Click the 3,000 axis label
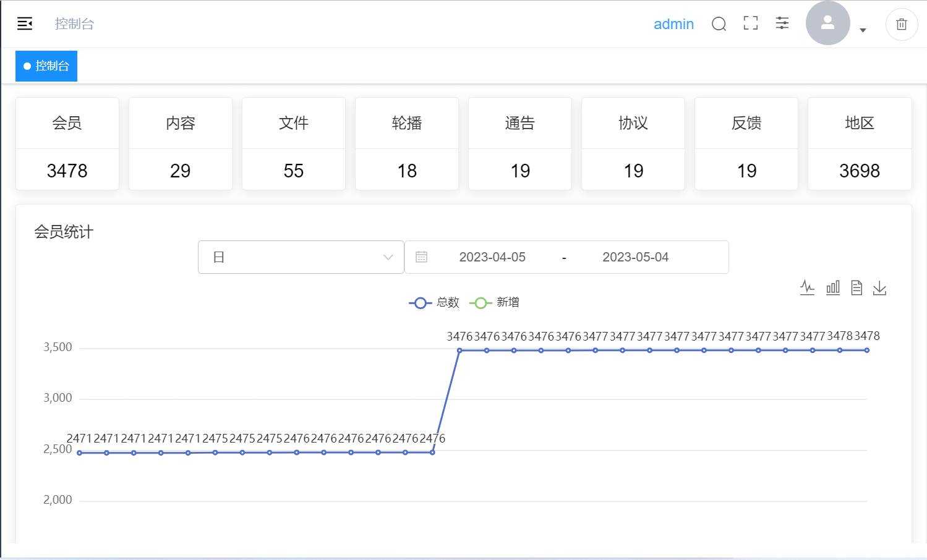 point(58,398)
